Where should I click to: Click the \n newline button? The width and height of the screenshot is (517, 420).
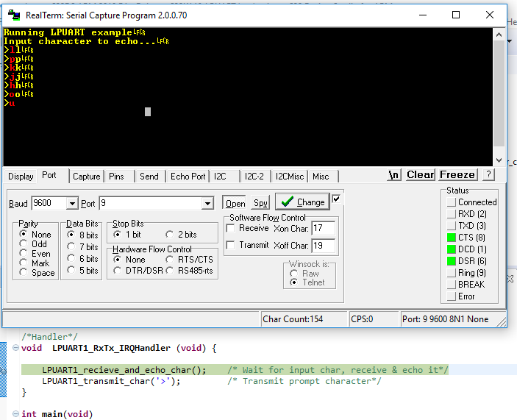[394, 175]
